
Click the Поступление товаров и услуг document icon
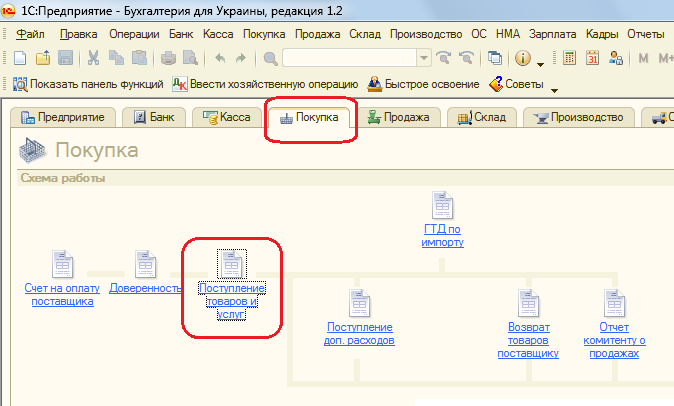pos(232,264)
